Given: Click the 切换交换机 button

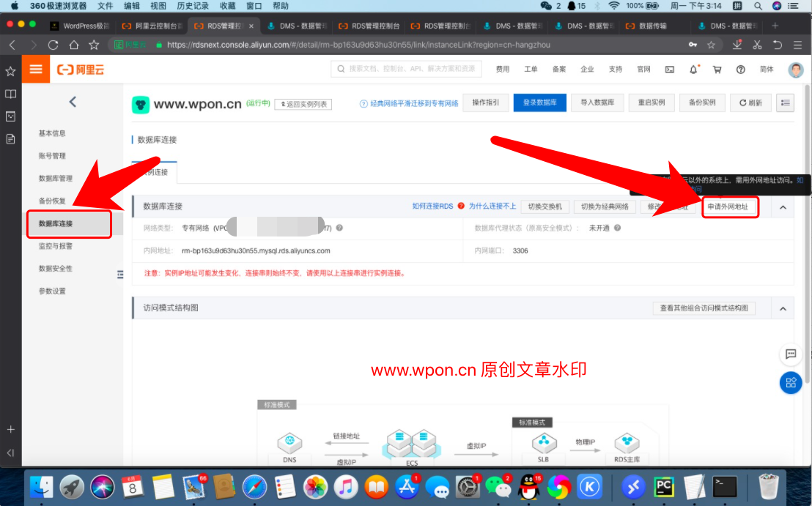Looking at the screenshot, I should (x=545, y=207).
